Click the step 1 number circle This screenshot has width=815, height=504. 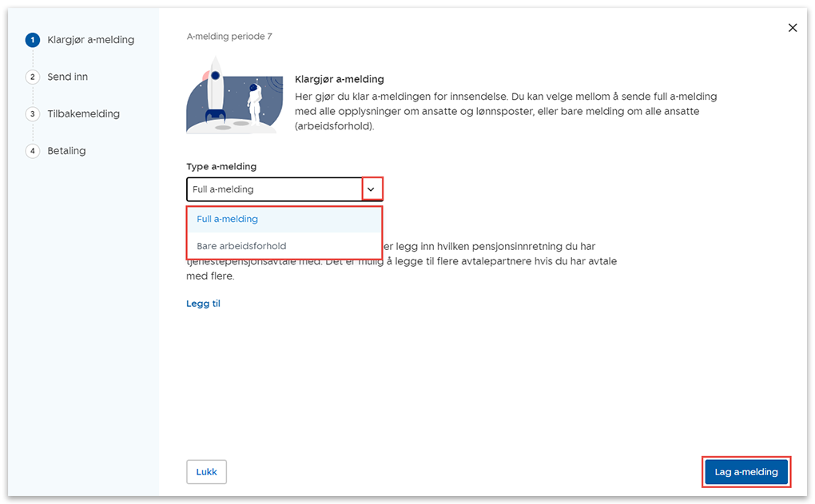point(33,40)
